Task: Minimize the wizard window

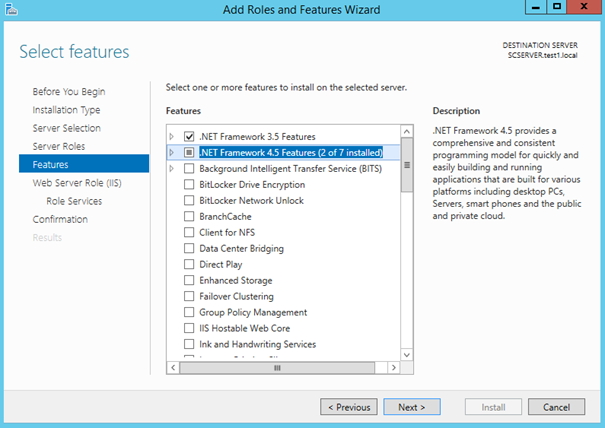Action: 536,7
